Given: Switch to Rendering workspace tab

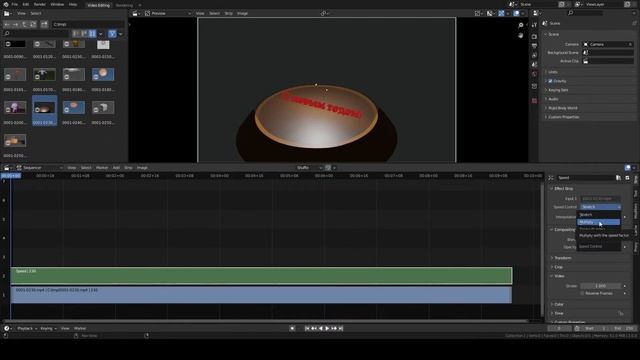Looking at the screenshot, I should coord(124,5).
